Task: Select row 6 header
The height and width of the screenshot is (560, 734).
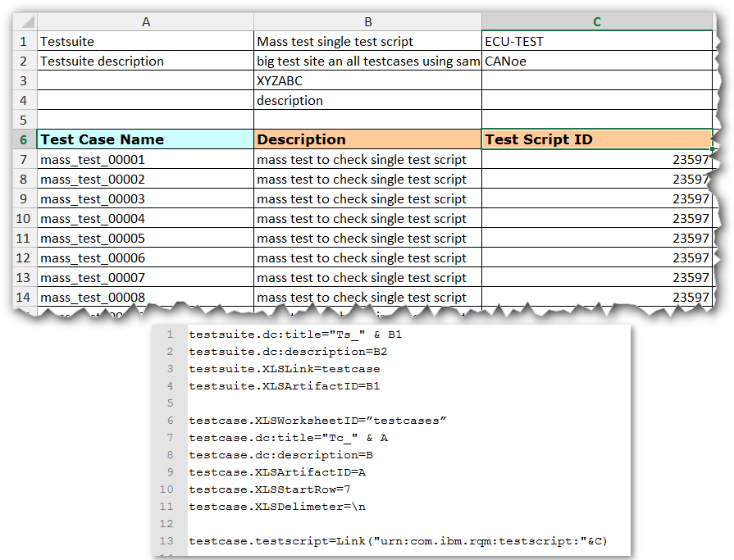Action: pos(24,139)
